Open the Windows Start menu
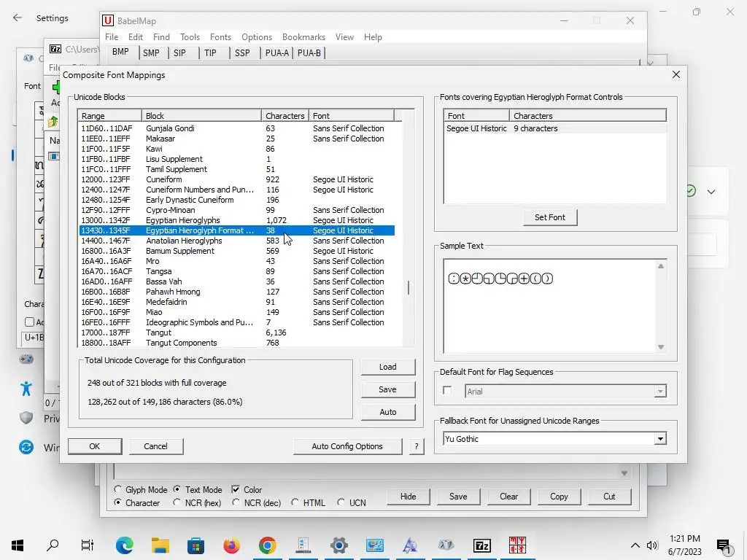Image resolution: width=747 pixels, height=560 pixels. 18,545
